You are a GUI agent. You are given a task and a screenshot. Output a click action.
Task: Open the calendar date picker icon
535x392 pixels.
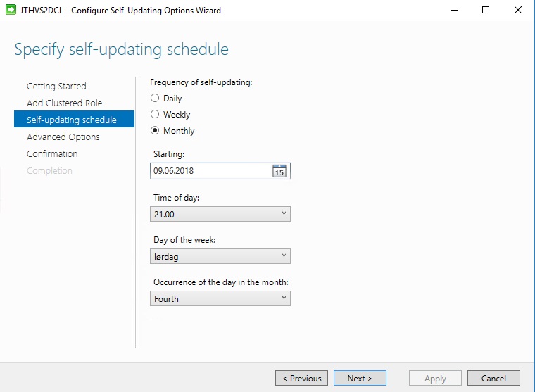point(279,171)
